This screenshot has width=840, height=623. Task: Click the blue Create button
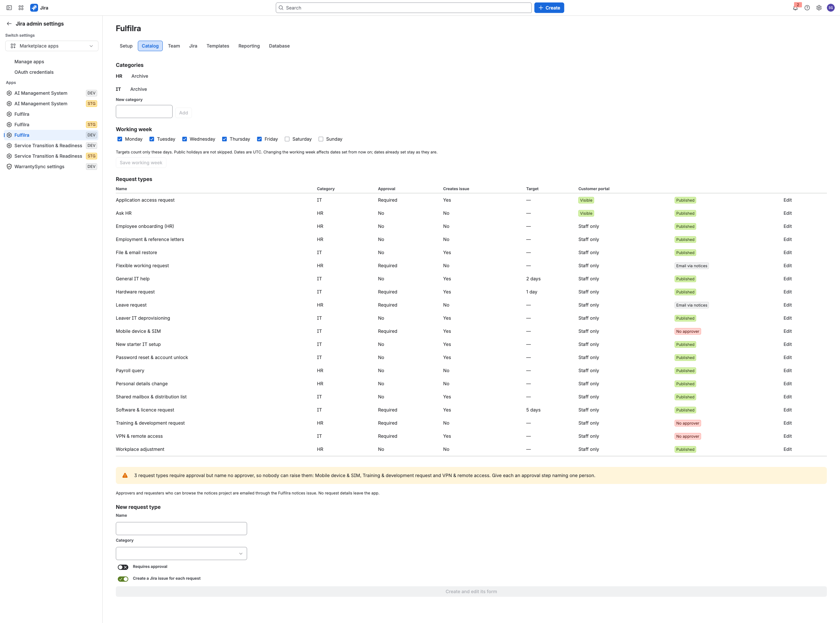[x=549, y=8]
